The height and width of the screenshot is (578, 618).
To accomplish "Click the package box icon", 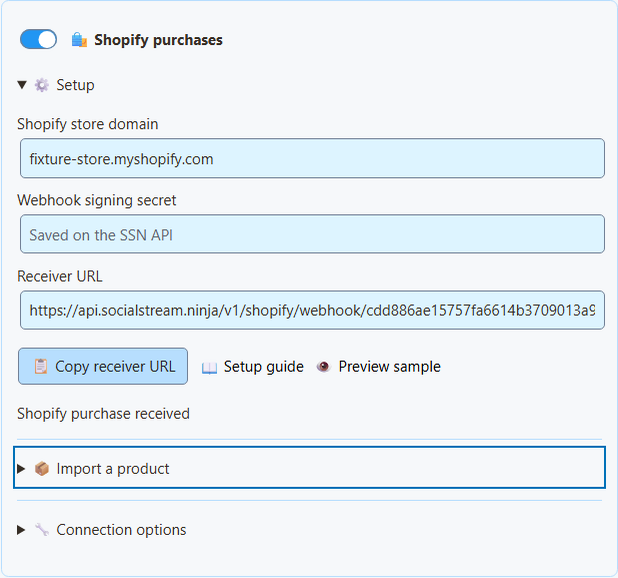I will 42,468.
